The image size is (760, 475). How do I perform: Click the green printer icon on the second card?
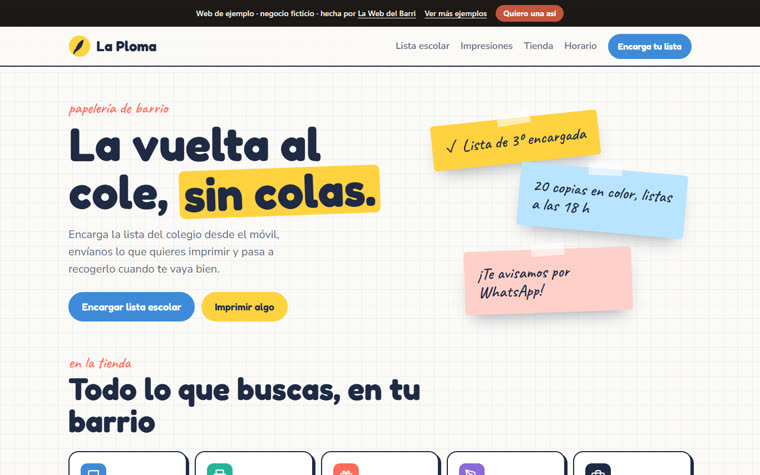click(x=220, y=469)
